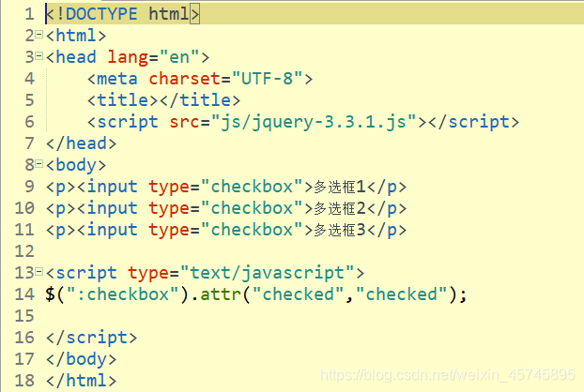
Task: Click the 多选框3 checkbox input line
Action: pos(226,230)
